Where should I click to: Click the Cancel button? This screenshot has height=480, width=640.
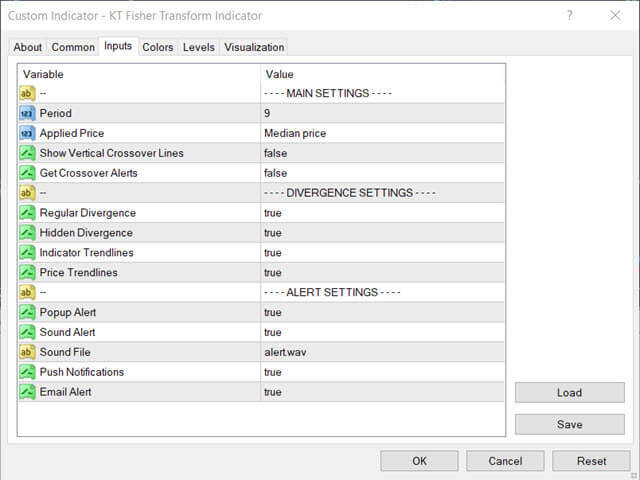(x=505, y=461)
